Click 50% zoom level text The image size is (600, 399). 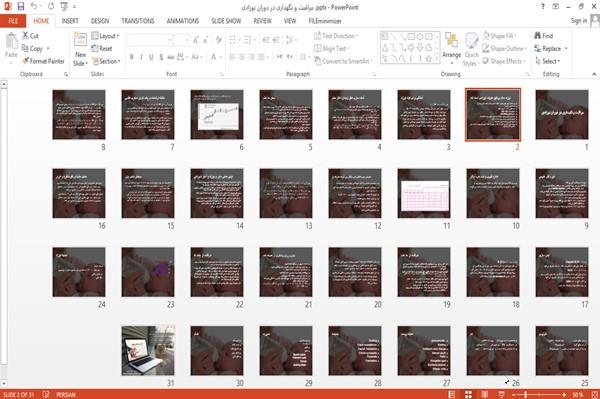(x=578, y=394)
